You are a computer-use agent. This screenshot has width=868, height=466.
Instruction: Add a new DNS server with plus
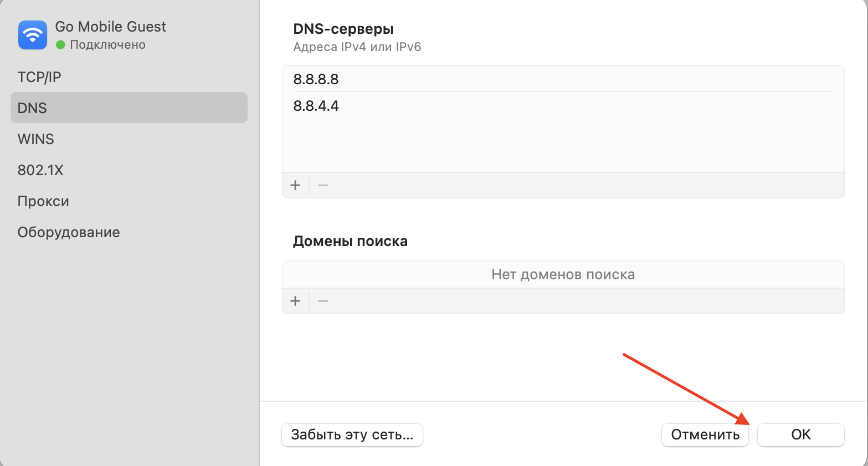tap(295, 185)
